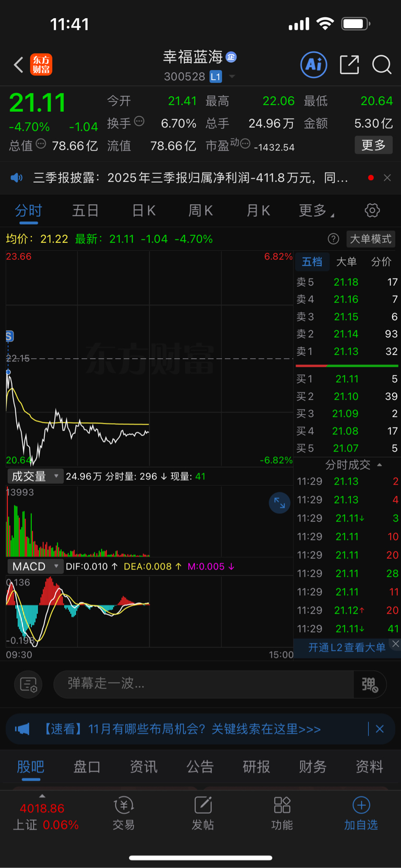Tap the megaphone icon in promo banner

22,729
